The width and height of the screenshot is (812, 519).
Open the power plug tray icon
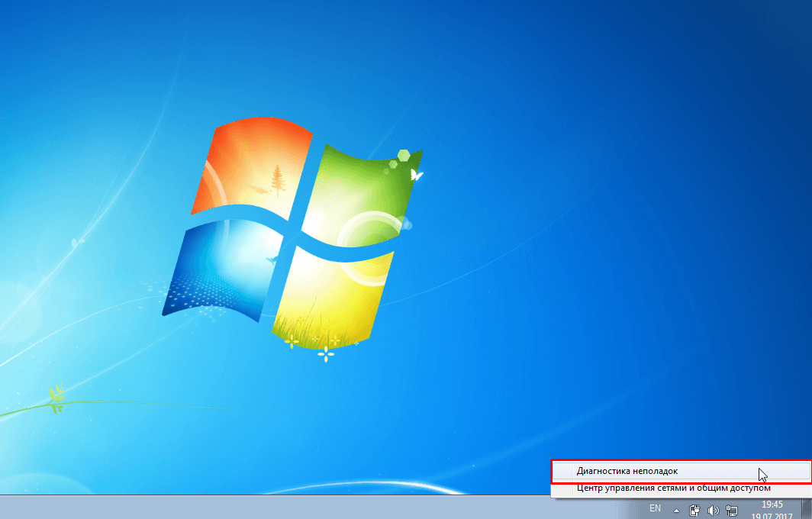click(x=694, y=511)
